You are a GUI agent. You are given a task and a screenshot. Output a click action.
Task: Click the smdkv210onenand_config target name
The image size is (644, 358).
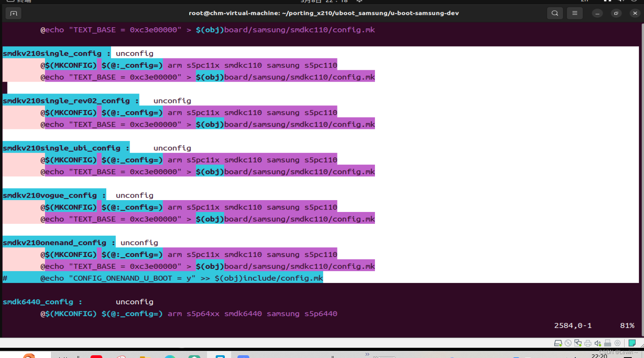55,243
